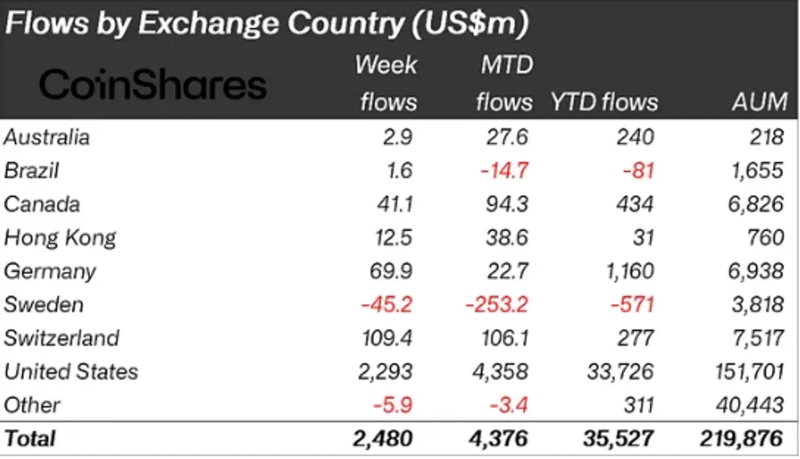The height and width of the screenshot is (459, 800).
Task: Select the Canada row label
Action: [41, 204]
